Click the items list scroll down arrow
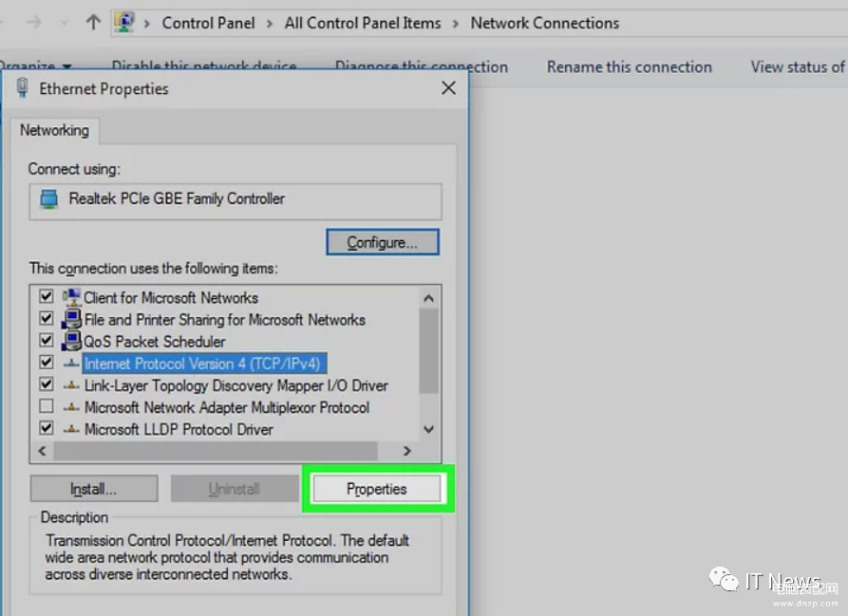 tap(429, 430)
